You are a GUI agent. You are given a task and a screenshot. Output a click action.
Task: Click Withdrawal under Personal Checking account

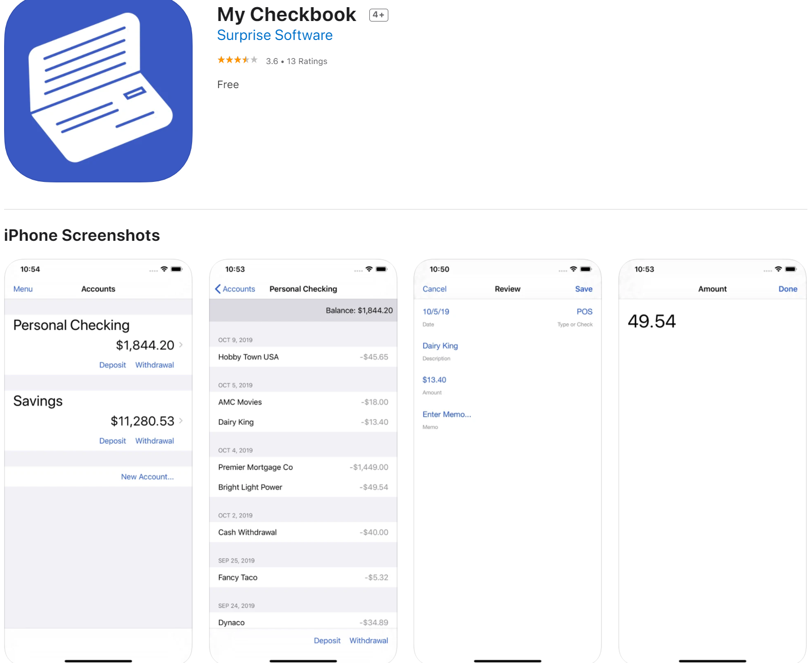click(x=155, y=365)
